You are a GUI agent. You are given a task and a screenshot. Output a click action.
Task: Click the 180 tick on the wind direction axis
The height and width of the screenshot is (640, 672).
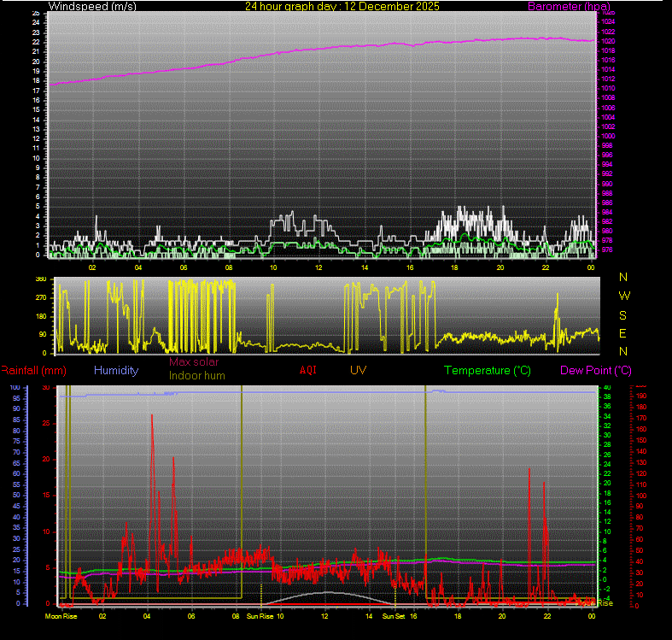pyautogui.click(x=41, y=316)
